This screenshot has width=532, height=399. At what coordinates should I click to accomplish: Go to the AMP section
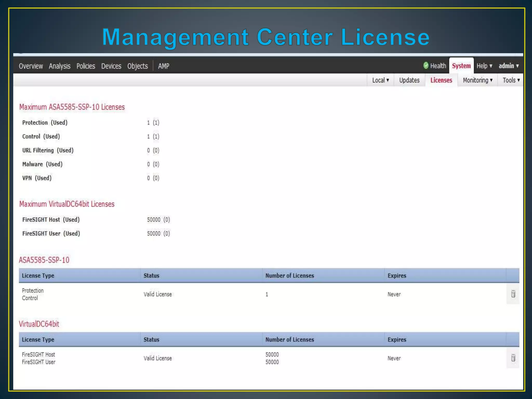tap(164, 66)
